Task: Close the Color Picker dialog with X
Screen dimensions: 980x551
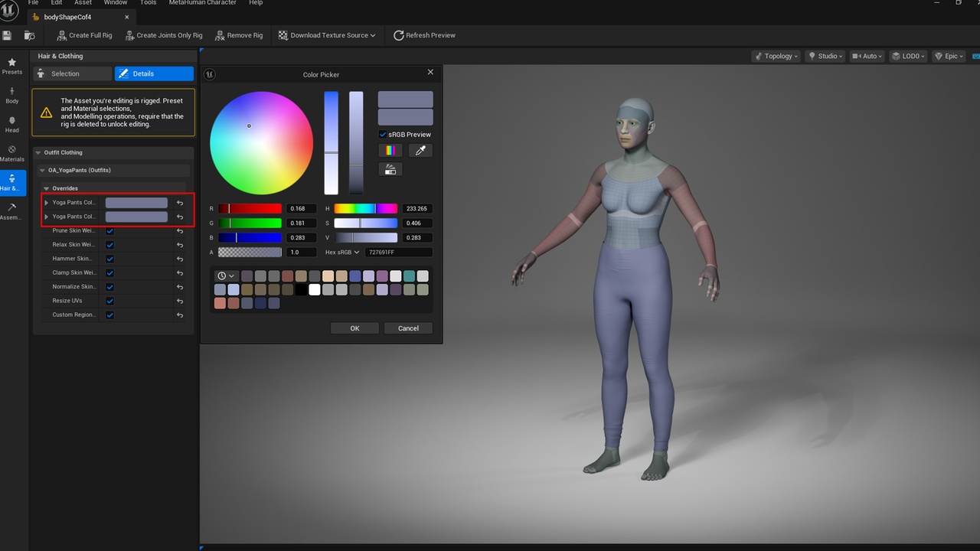Action: [430, 72]
